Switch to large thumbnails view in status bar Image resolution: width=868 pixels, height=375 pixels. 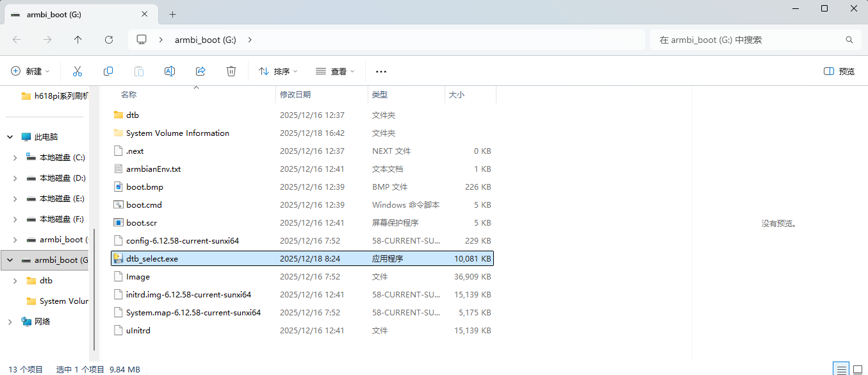click(x=858, y=369)
